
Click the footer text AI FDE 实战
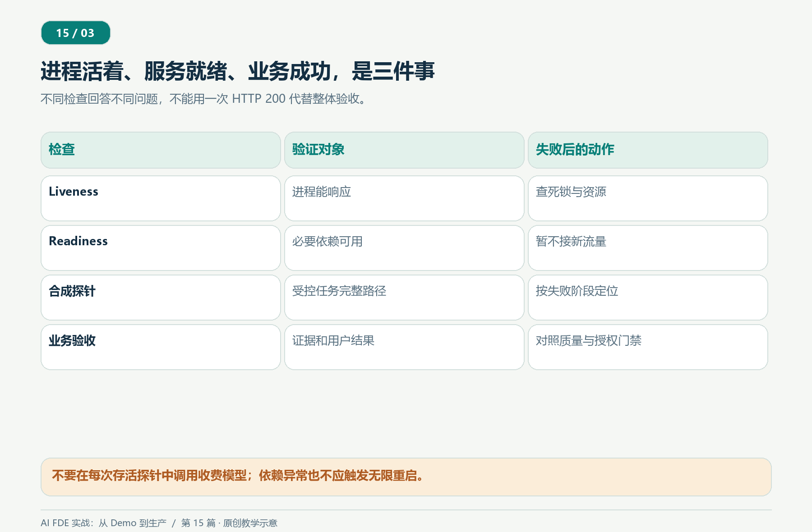[159, 523]
